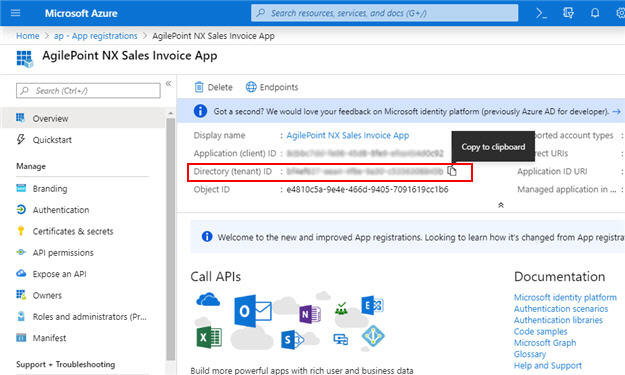This screenshot has height=375, width=625.
Task: Open the Code samples link
Action: (x=540, y=331)
